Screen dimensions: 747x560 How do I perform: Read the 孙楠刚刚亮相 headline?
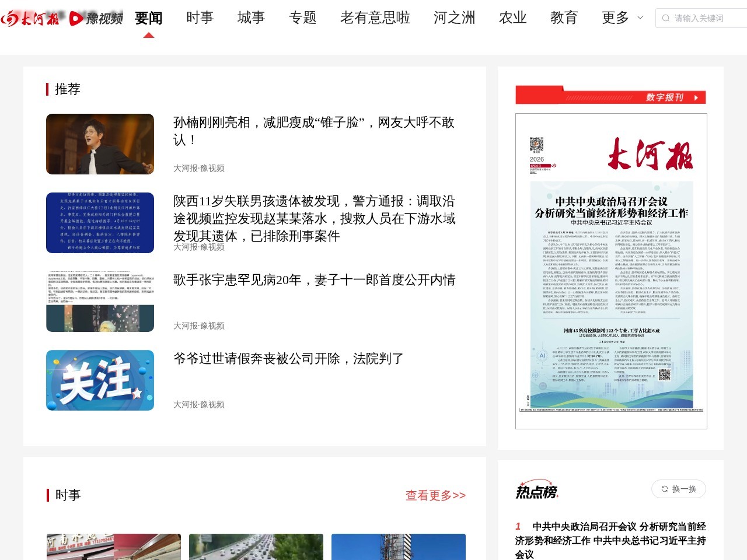(x=314, y=131)
